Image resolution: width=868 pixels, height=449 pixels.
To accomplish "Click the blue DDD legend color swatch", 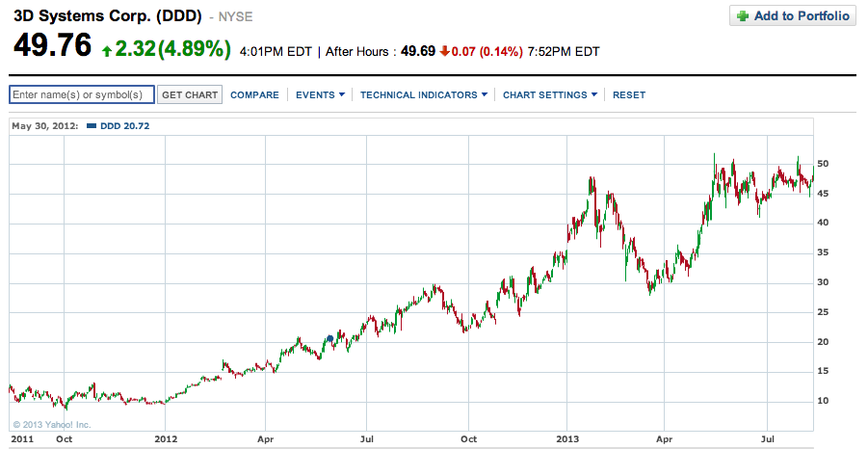I will [91, 126].
